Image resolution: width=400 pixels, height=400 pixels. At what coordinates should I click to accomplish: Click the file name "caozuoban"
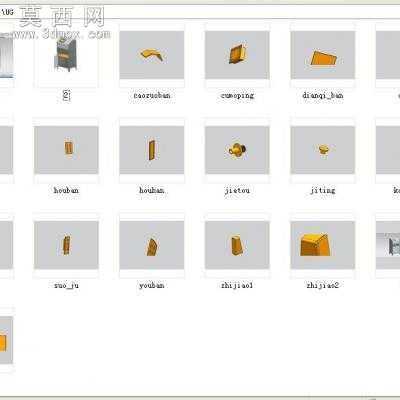click(152, 96)
